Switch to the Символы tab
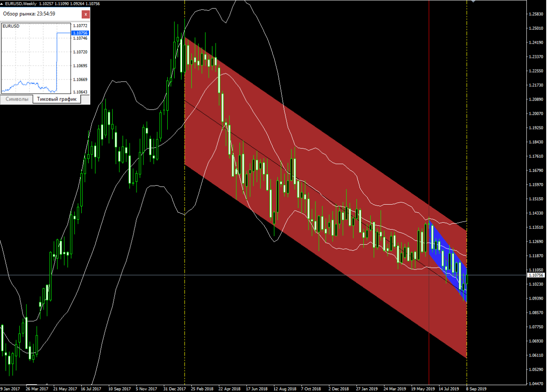Screen dimensions: 547x392 16,99
